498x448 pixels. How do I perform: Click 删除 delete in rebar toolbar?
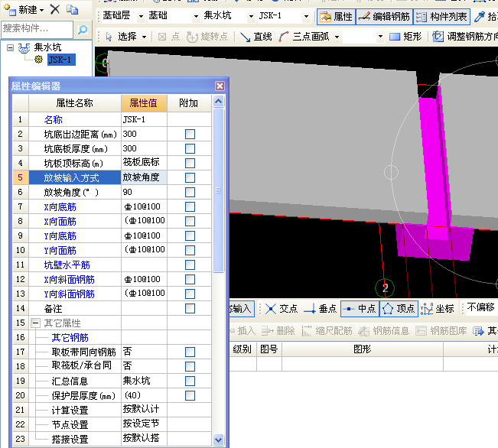[278, 331]
